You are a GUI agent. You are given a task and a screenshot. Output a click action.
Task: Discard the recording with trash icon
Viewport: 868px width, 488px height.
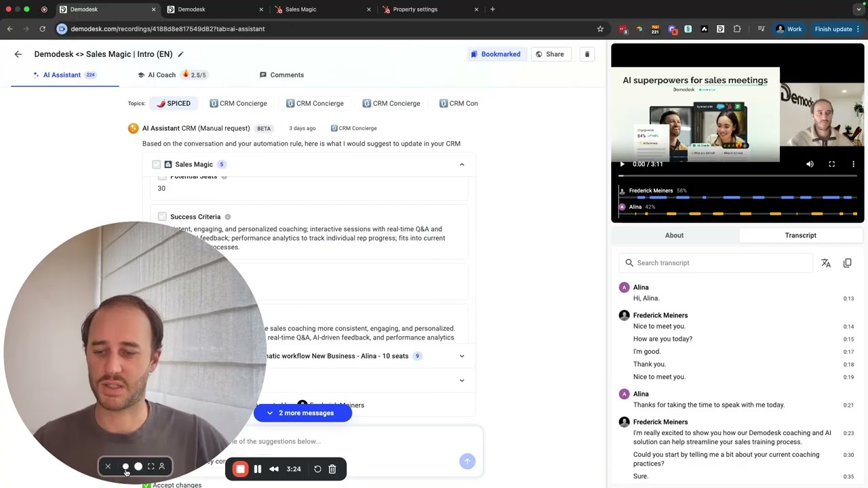point(332,469)
